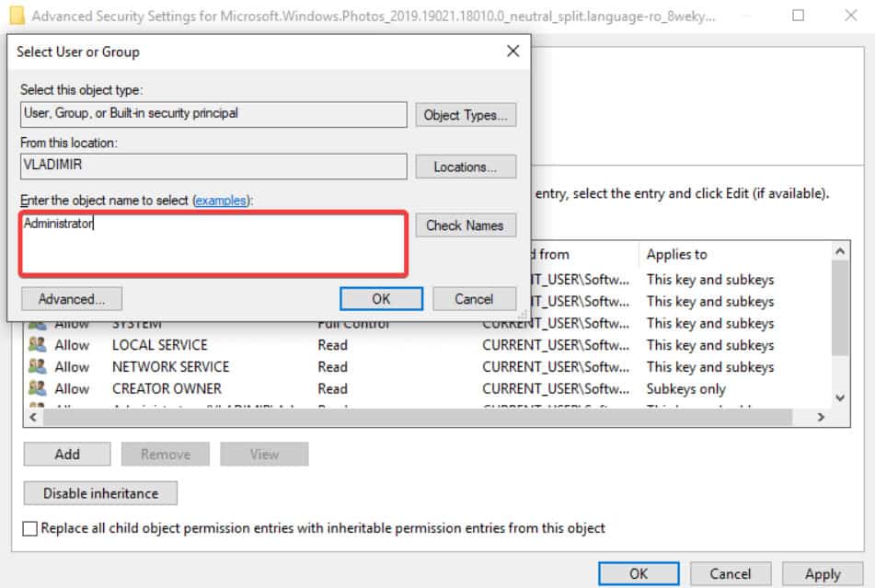This screenshot has height=588, width=875.
Task: Click the permission list scroll down arrow
Action: (x=839, y=398)
